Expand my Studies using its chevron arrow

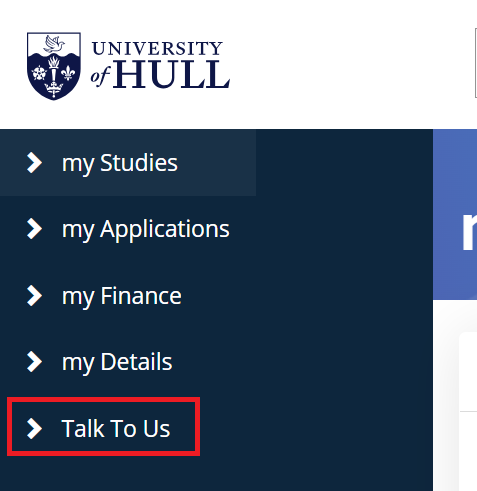(x=34, y=163)
